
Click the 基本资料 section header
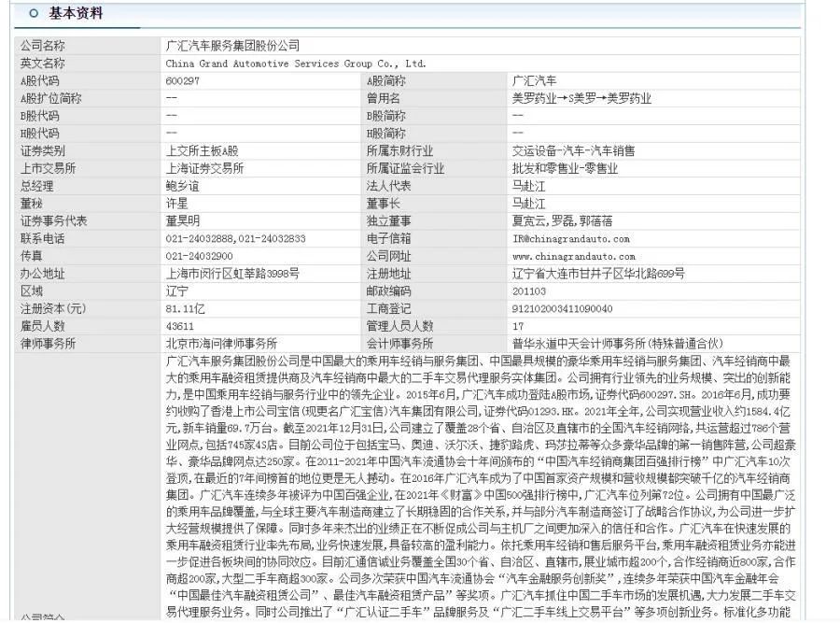76,13
